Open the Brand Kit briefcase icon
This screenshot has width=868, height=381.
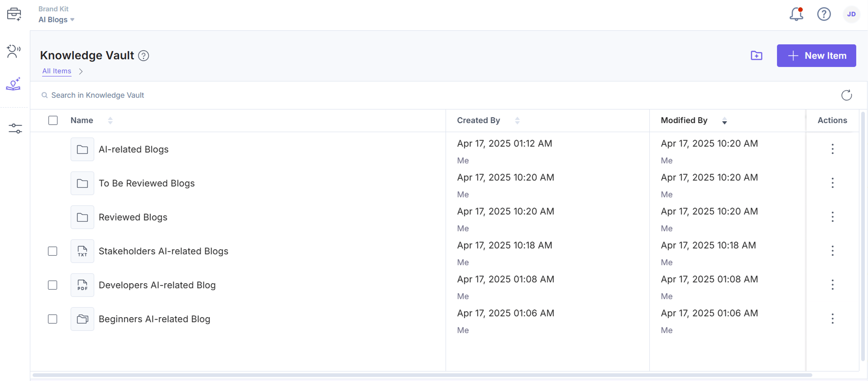(x=14, y=14)
